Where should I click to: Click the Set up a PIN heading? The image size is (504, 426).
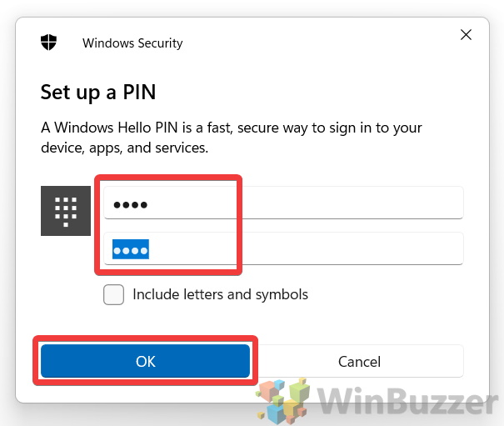click(x=98, y=92)
